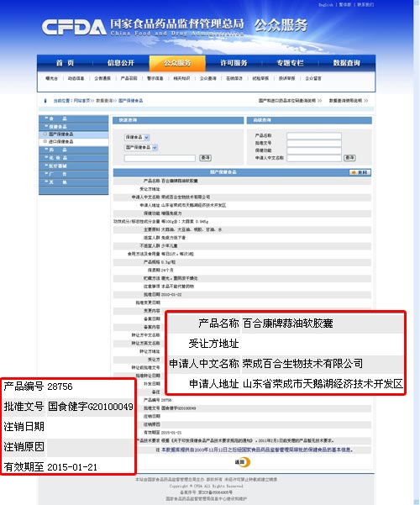Expand the 化妆品 section in sidebar
The height and width of the screenshot is (505, 420).
click(73, 158)
